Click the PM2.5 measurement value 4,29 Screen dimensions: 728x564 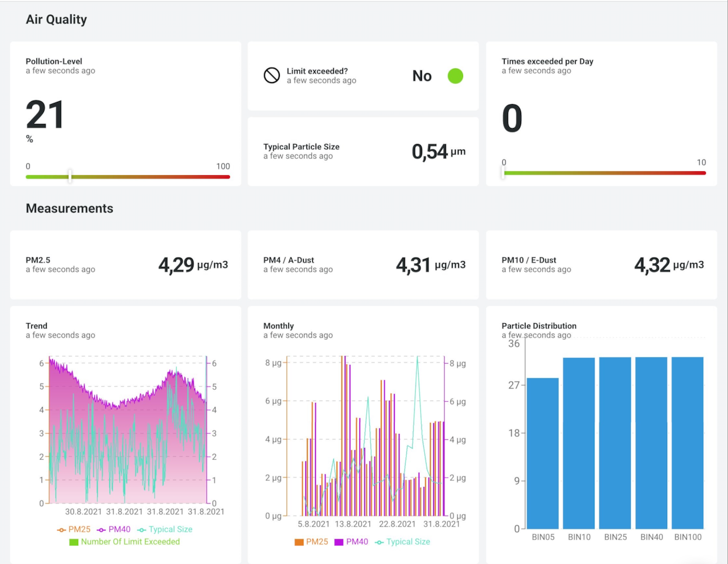(176, 265)
